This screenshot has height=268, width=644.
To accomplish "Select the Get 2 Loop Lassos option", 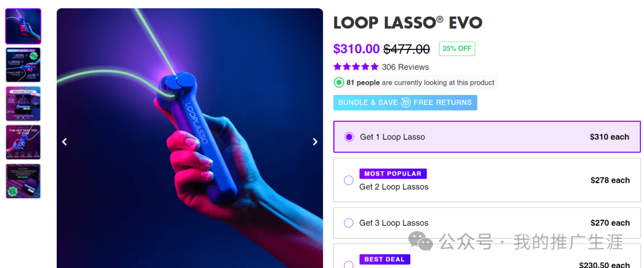I will coord(349,180).
